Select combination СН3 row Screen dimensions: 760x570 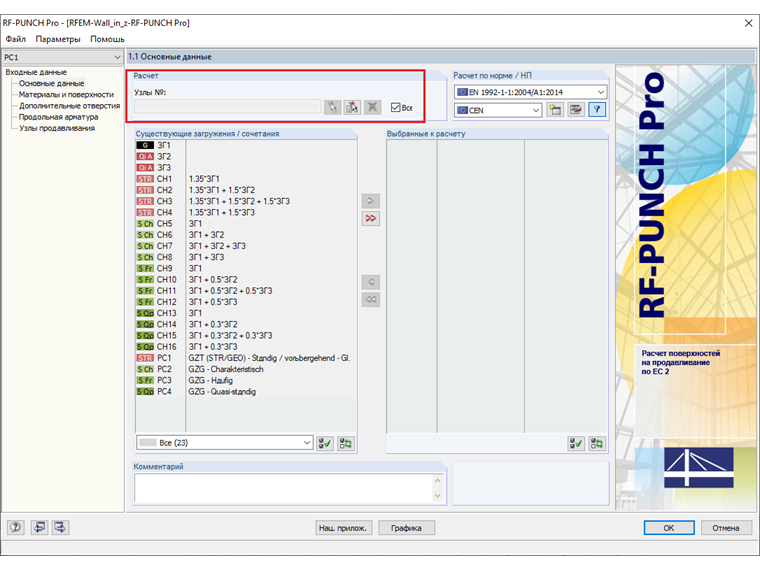point(246,201)
